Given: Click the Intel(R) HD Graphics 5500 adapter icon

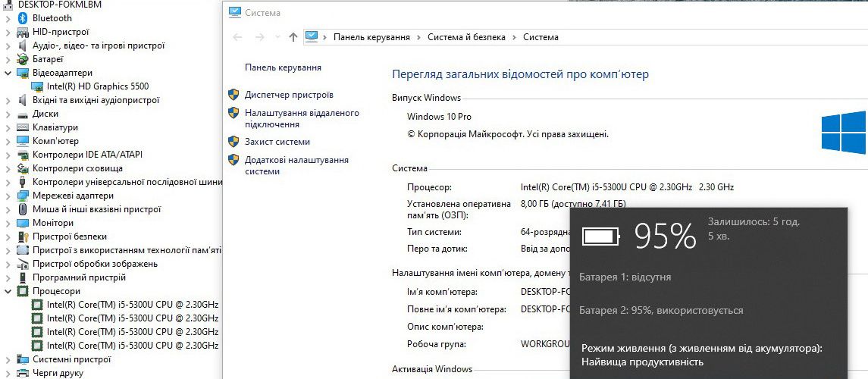Looking at the screenshot, I should click(x=37, y=86).
